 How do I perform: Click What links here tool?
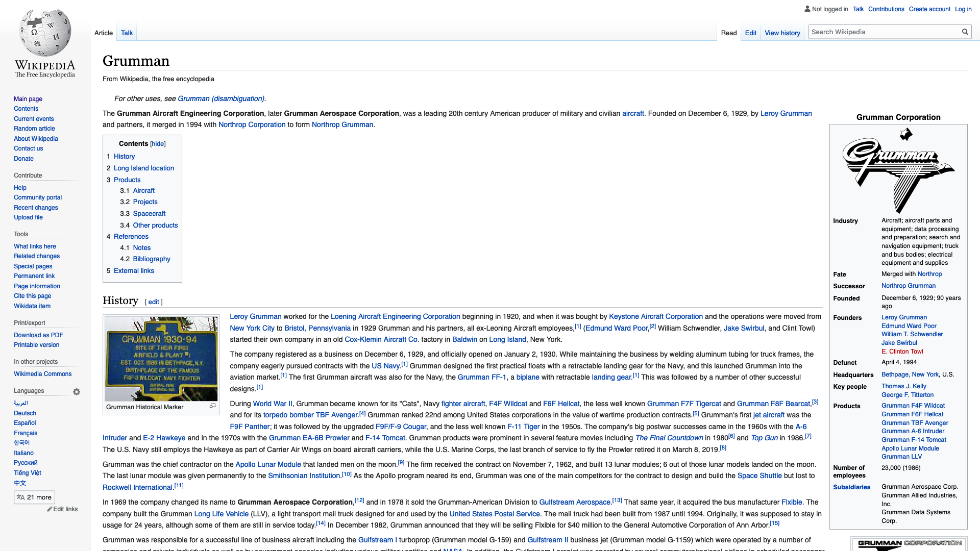click(x=35, y=246)
